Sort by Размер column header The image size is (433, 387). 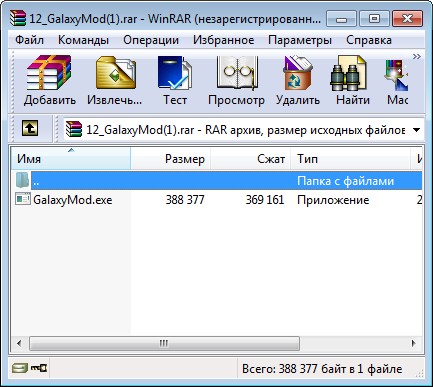point(170,158)
